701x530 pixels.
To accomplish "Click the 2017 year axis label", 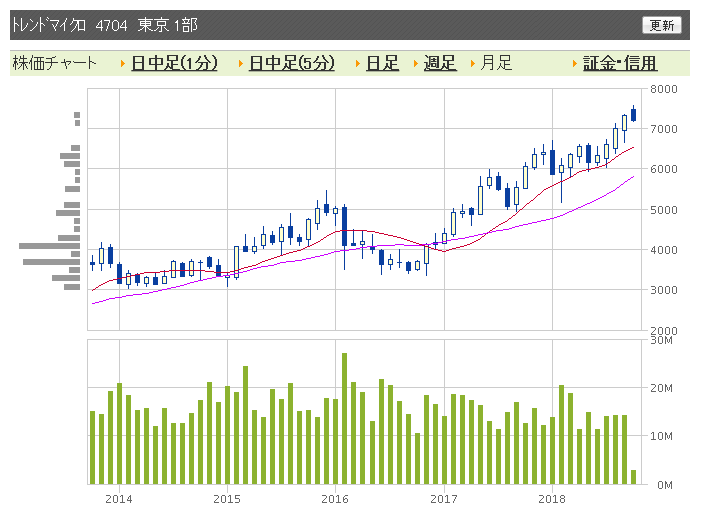I will point(443,499).
